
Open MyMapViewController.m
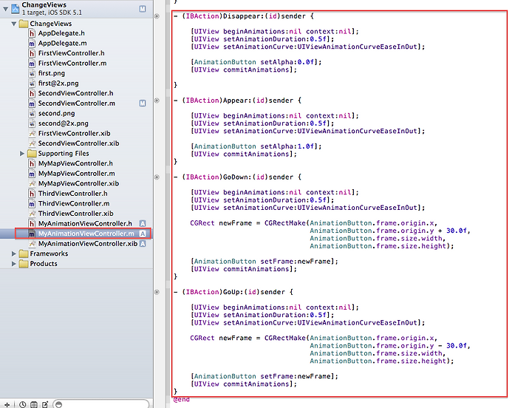(x=76, y=174)
